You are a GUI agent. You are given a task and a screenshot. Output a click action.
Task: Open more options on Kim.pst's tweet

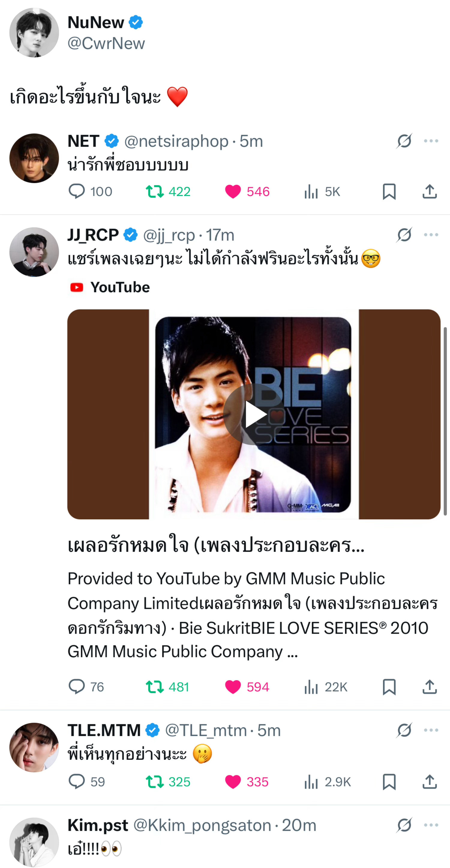431,825
